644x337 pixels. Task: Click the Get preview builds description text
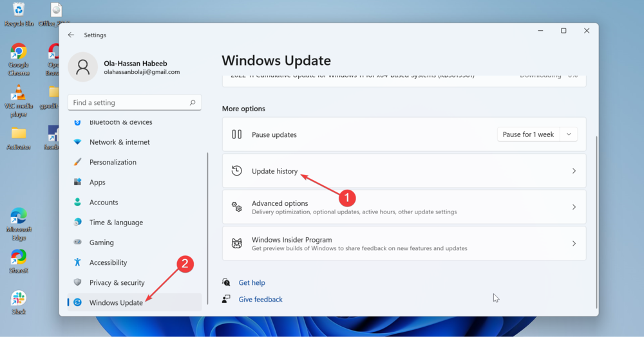click(359, 248)
